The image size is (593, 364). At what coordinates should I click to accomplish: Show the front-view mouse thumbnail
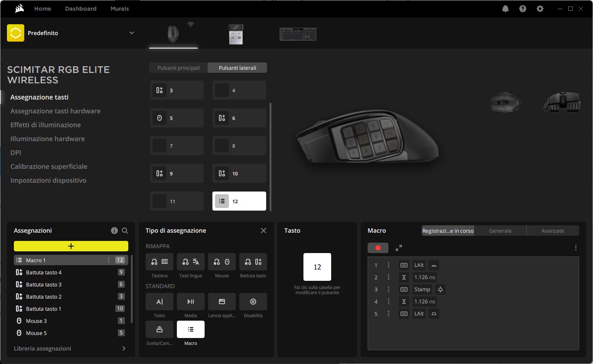click(x=506, y=102)
